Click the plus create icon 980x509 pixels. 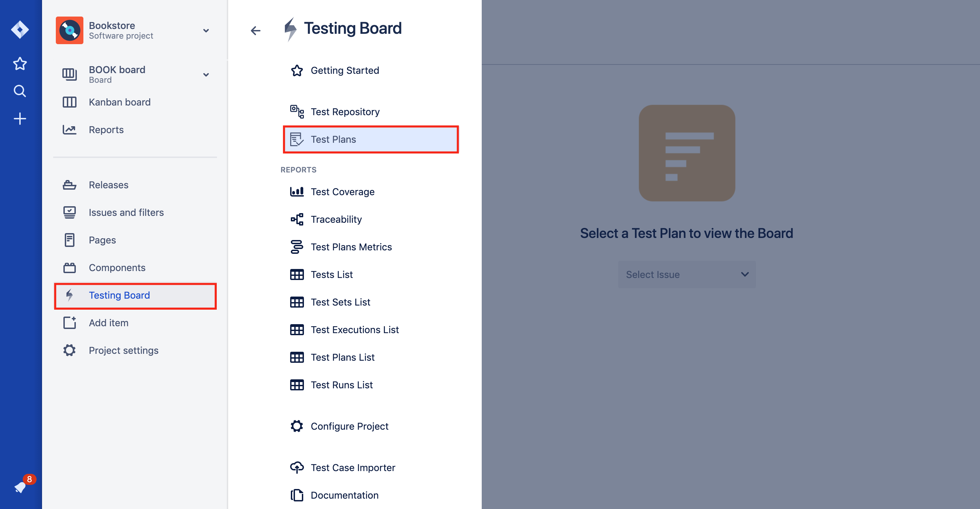(x=20, y=119)
